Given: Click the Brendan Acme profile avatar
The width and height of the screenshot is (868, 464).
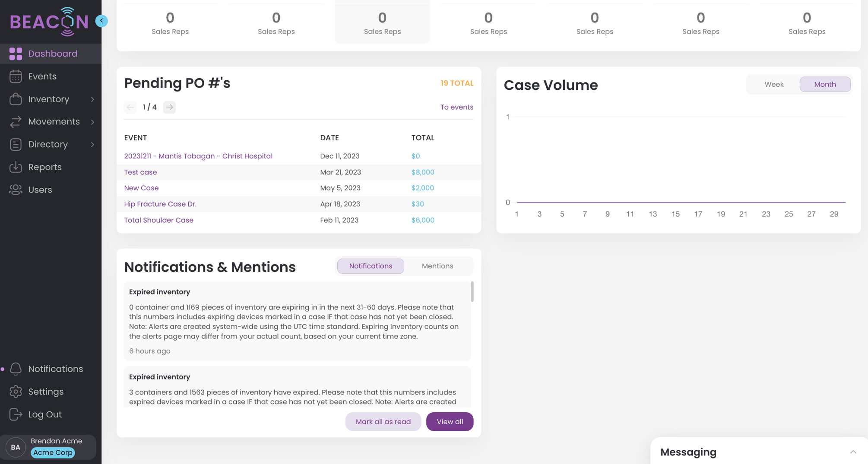Looking at the screenshot, I should click(15, 447).
